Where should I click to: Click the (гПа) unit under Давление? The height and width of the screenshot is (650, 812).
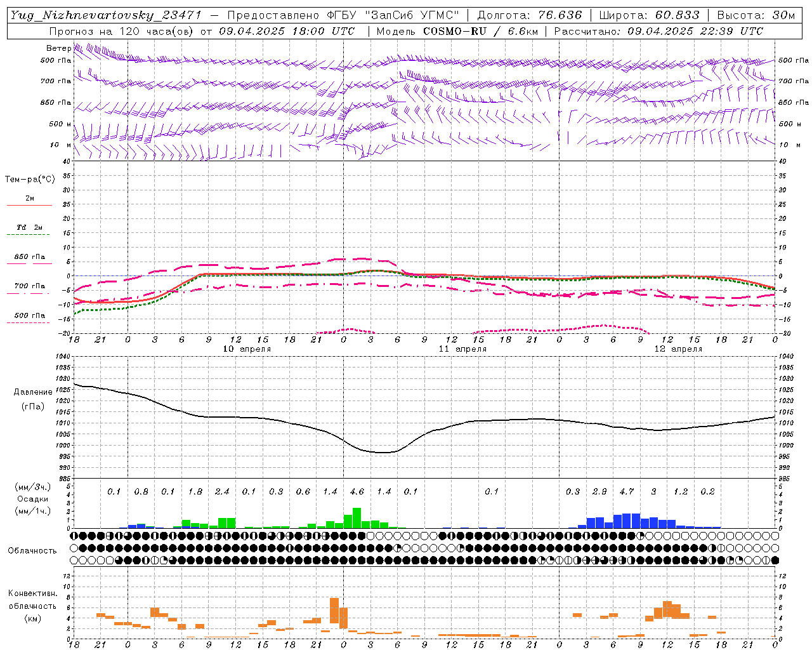(33, 406)
